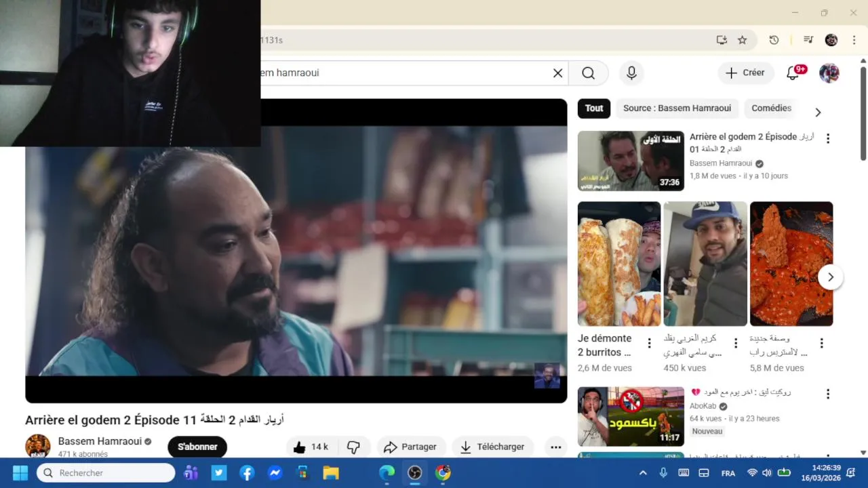Open options for the AboKab video
The height and width of the screenshot is (488, 868).
click(x=828, y=394)
